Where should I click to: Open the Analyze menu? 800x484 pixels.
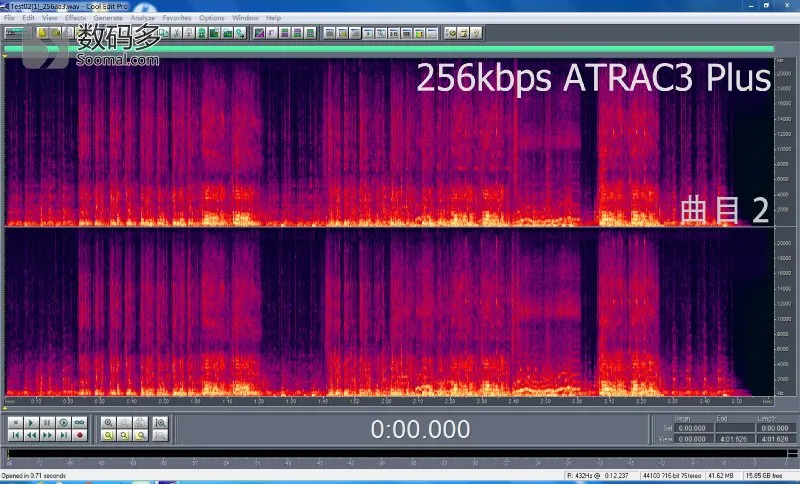coord(142,18)
